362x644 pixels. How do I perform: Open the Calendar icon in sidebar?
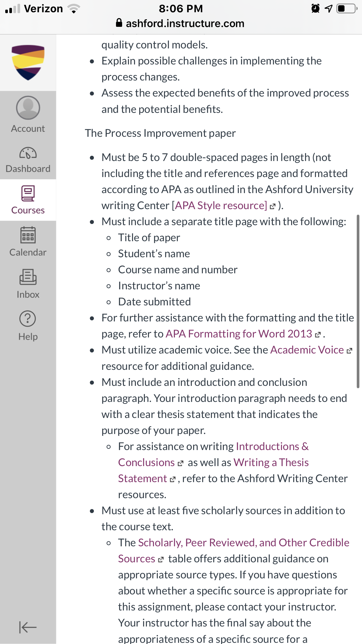pyautogui.click(x=28, y=235)
